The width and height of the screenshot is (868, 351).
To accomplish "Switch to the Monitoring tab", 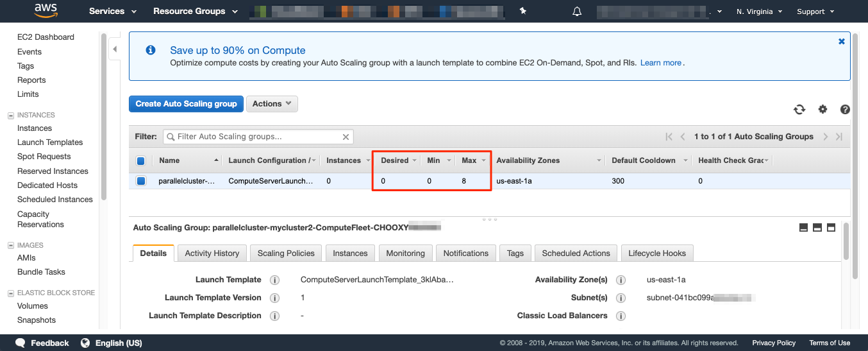I will tap(405, 253).
